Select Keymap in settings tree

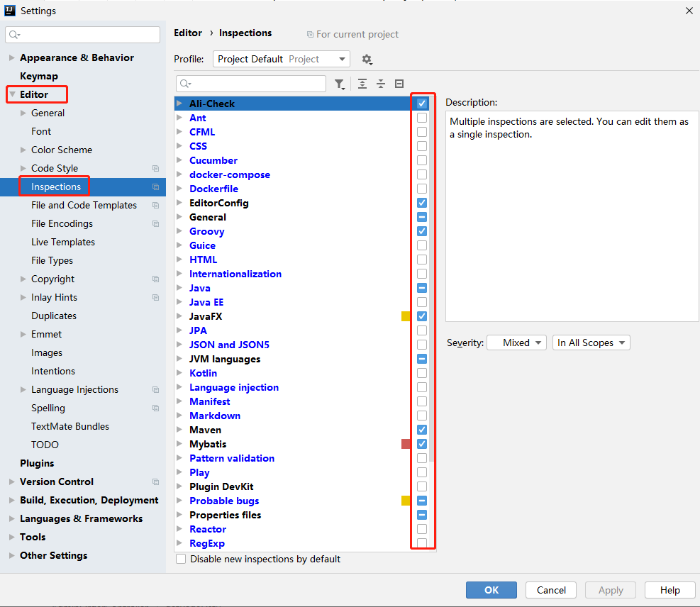(39, 77)
